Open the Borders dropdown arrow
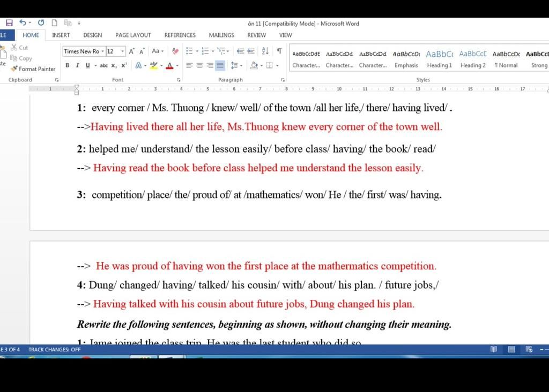This screenshot has height=392, width=549. [x=277, y=65]
